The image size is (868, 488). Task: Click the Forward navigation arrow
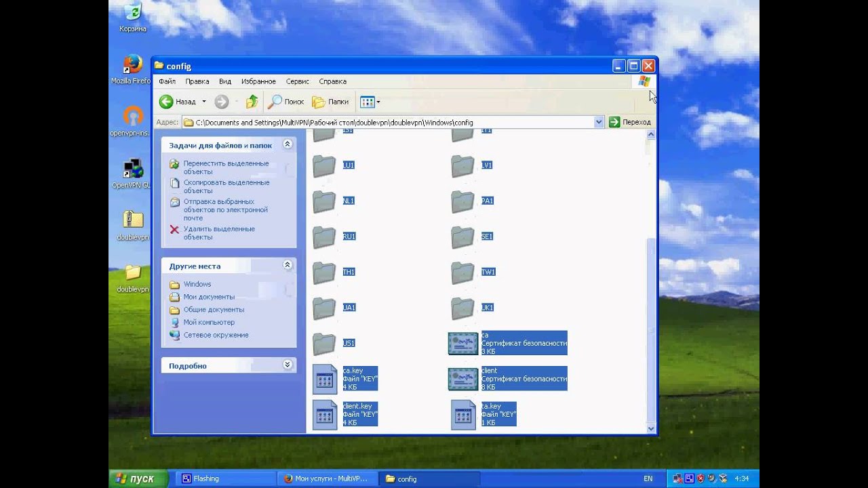pos(222,102)
